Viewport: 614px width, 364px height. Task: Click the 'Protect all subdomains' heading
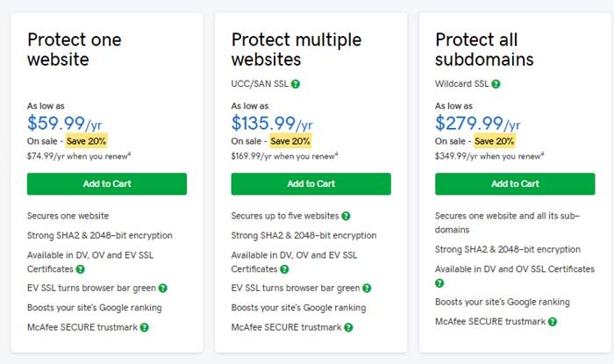click(x=484, y=50)
